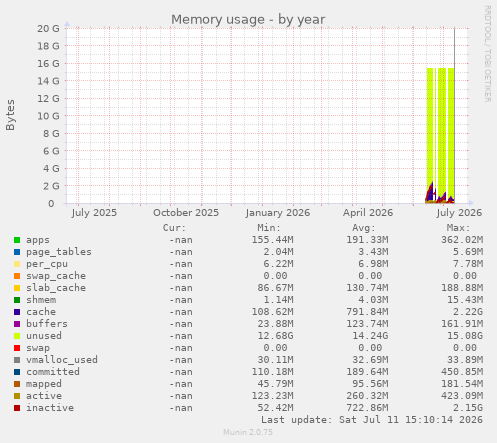Click the unused avg value 14.24G
This screenshot has width=497, height=443.
(x=370, y=336)
